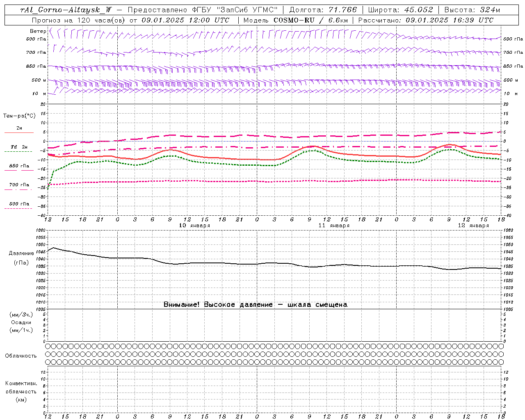The width and height of the screenshot is (525, 420).
Task: Click the Осадки precipitation label
Action: 21,322
